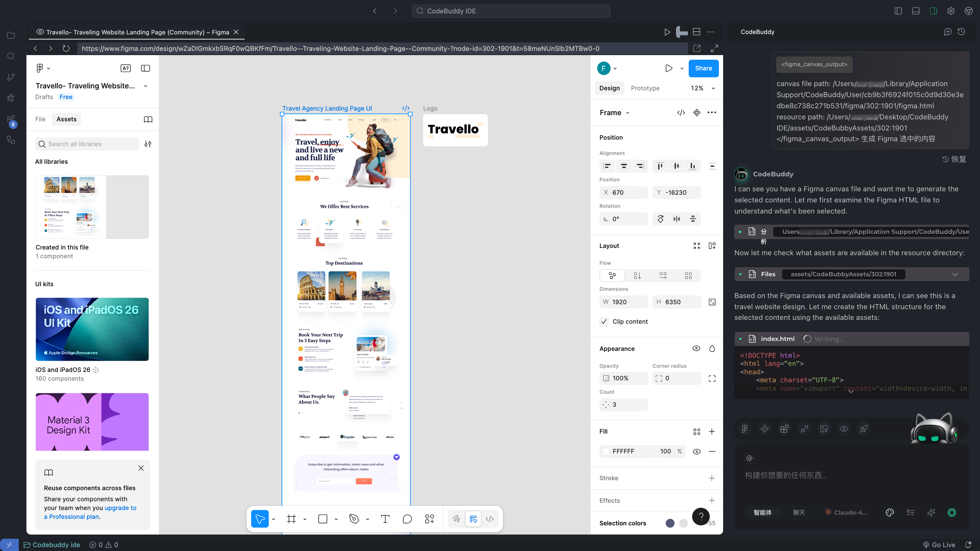Open CodeBuddy chat history icon
The width and height of the screenshot is (980, 551).
click(962, 32)
